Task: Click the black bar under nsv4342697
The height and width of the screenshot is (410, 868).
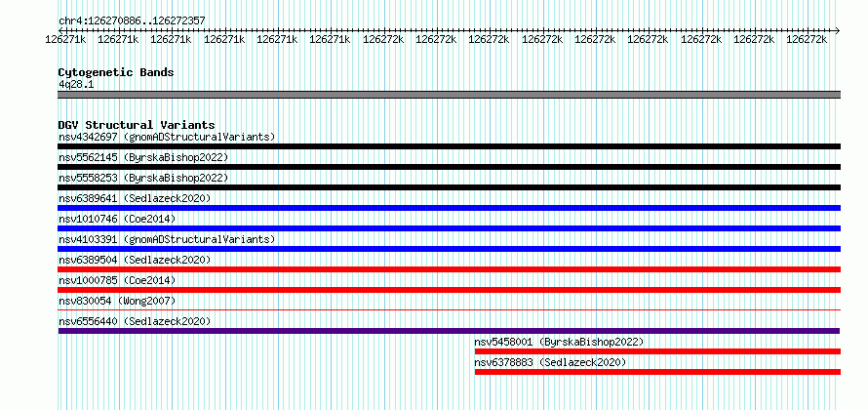Action: click(449, 146)
